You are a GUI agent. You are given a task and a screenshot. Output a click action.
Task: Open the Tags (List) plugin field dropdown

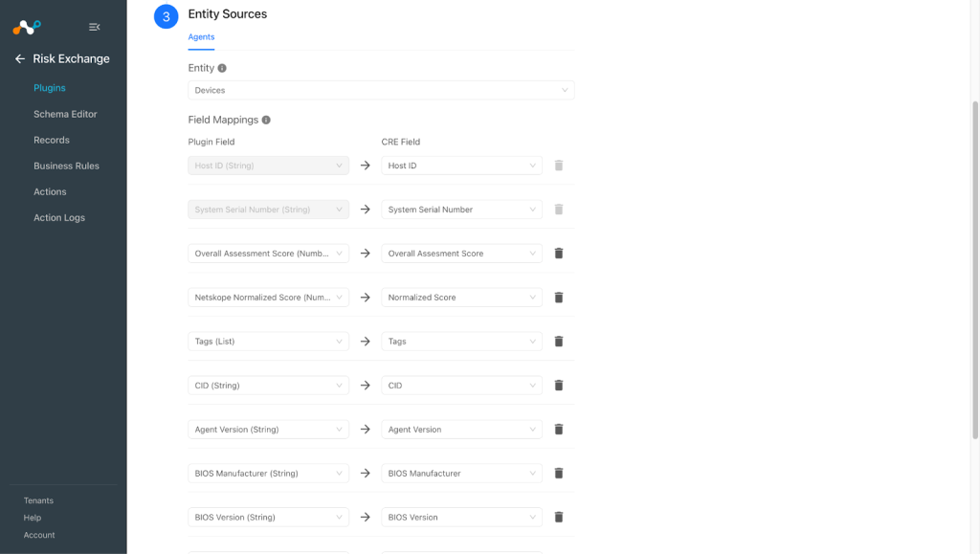268,342
